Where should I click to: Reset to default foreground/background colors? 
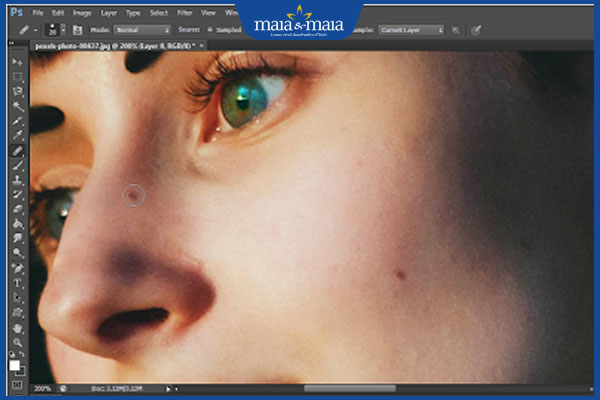(x=12, y=354)
